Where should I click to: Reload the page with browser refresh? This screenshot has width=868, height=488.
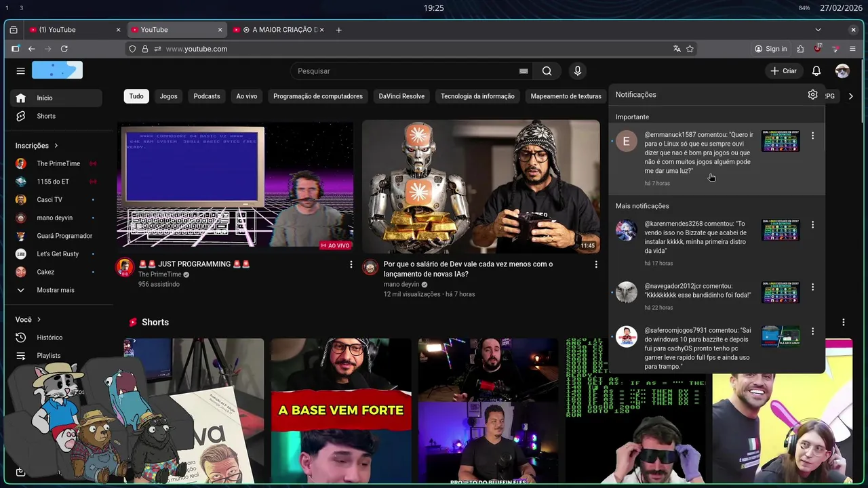64,49
